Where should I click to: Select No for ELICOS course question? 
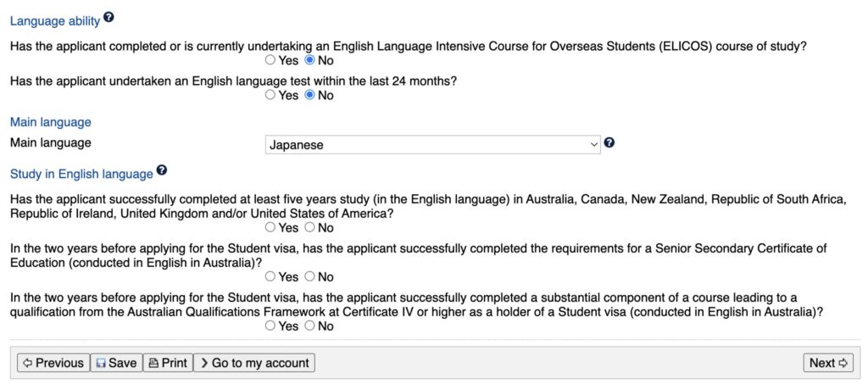[x=309, y=61]
